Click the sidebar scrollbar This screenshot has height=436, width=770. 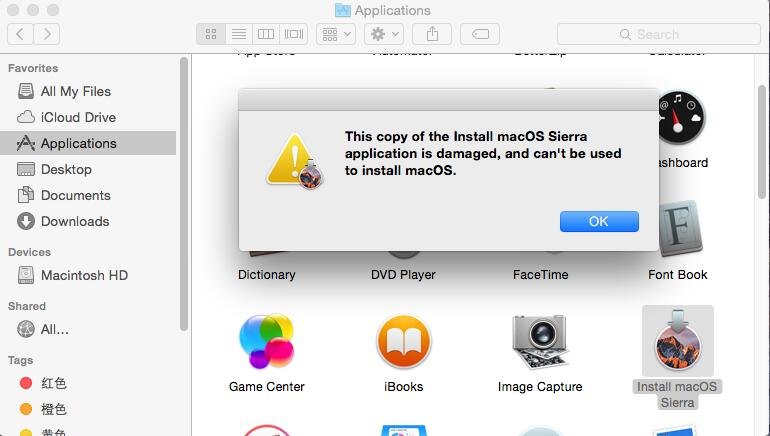pos(184,194)
